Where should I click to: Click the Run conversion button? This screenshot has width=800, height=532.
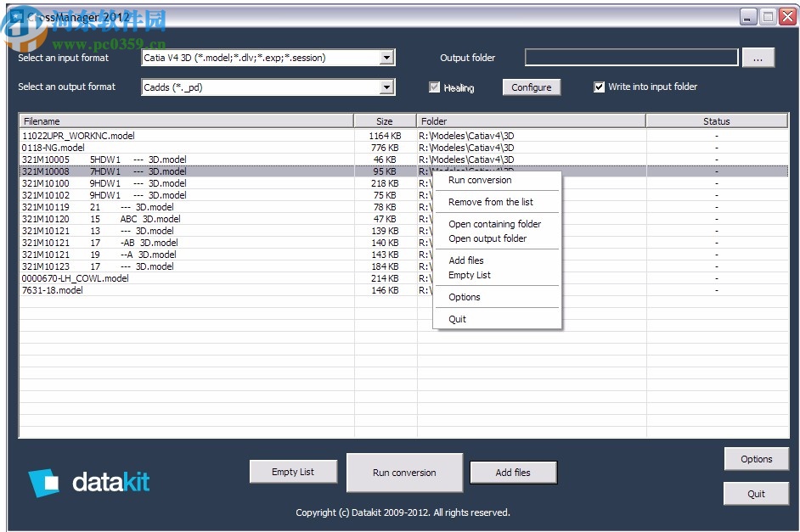[404, 472]
